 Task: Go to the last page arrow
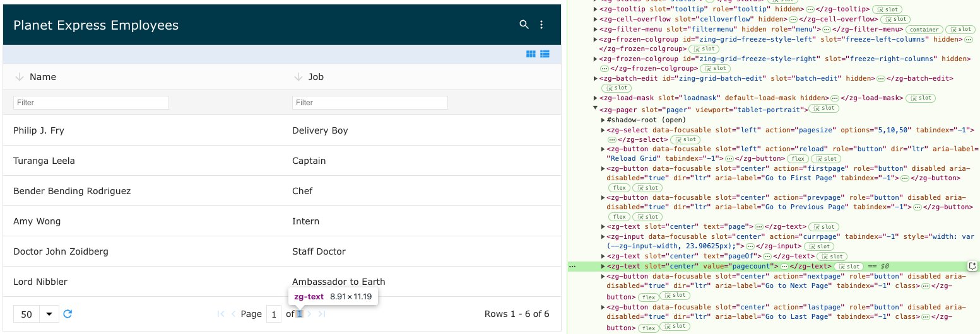pos(322,314)
